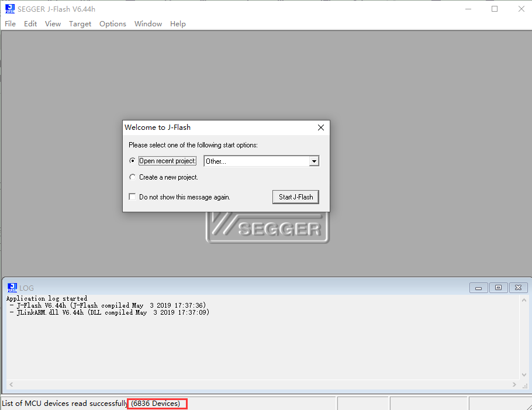Close the SEGGER J-Flash main window
The image size is (532, 410).
click(x=521, y=9)
